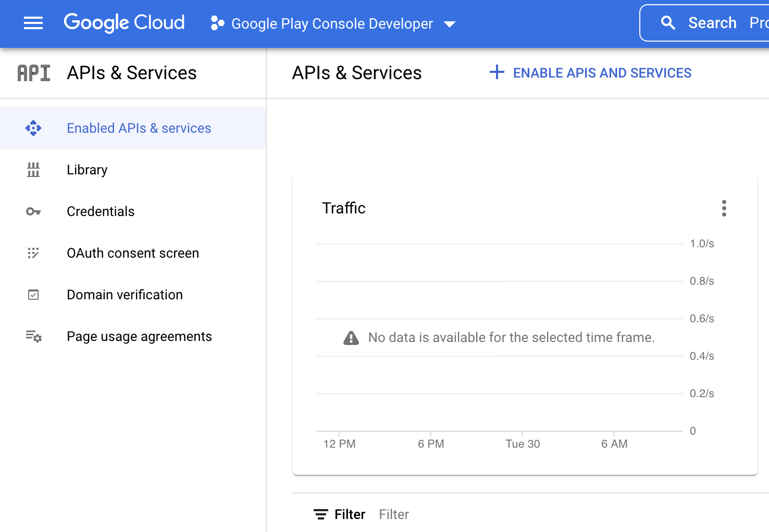The height and width of the screenshot is (532, 769).
Task: Click the Enabled APIs diamond icon
Action: coord(33,128)
